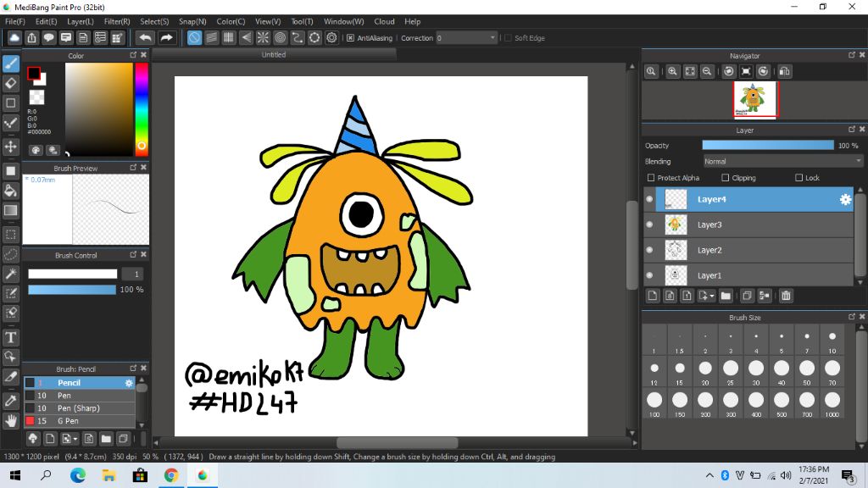Open Google Chrome from the taskbar
The width and height of the screenshot is (868, 488).
pos(171,475)
